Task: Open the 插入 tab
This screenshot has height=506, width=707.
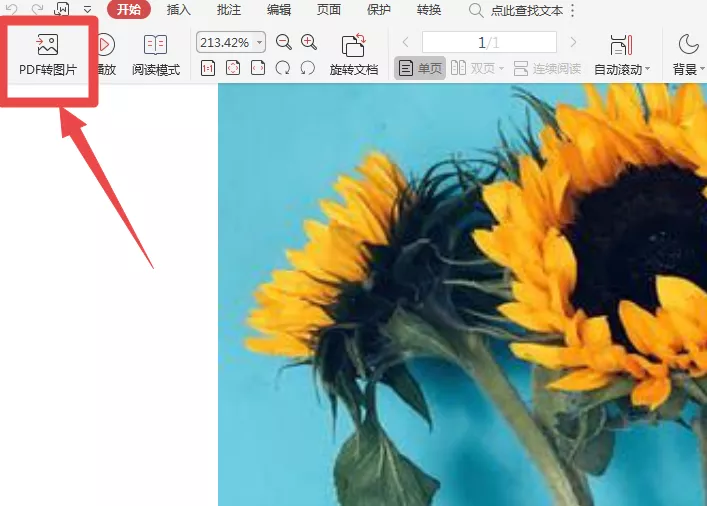Action: [179, 9]
